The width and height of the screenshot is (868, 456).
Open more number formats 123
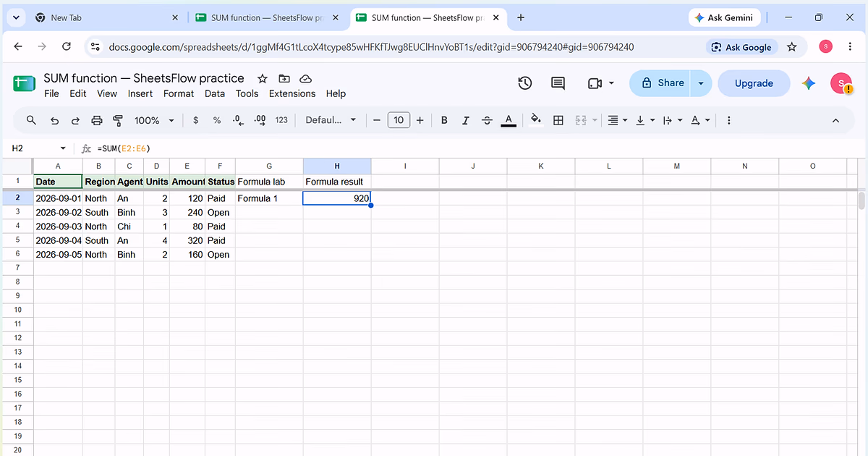pyautogui.click(x=281, y=120)
